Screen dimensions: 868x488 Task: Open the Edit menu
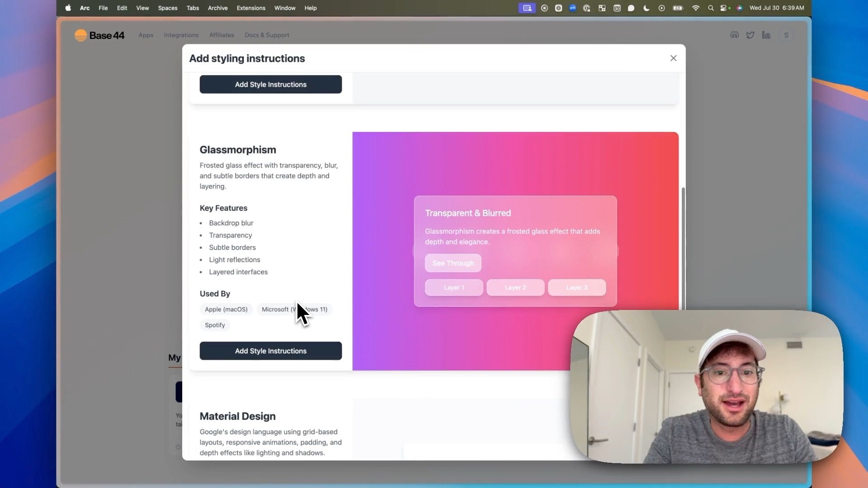pos(122,8)
